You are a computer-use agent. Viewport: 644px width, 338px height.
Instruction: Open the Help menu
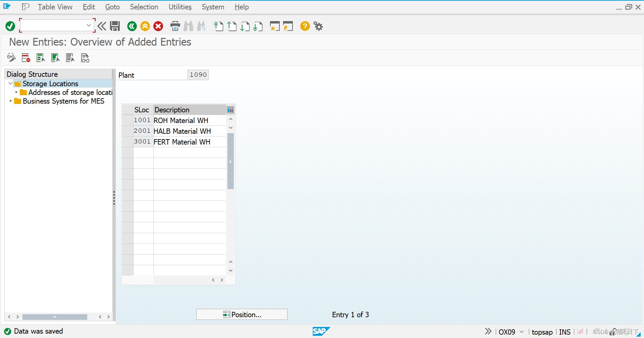coord(241,7)
